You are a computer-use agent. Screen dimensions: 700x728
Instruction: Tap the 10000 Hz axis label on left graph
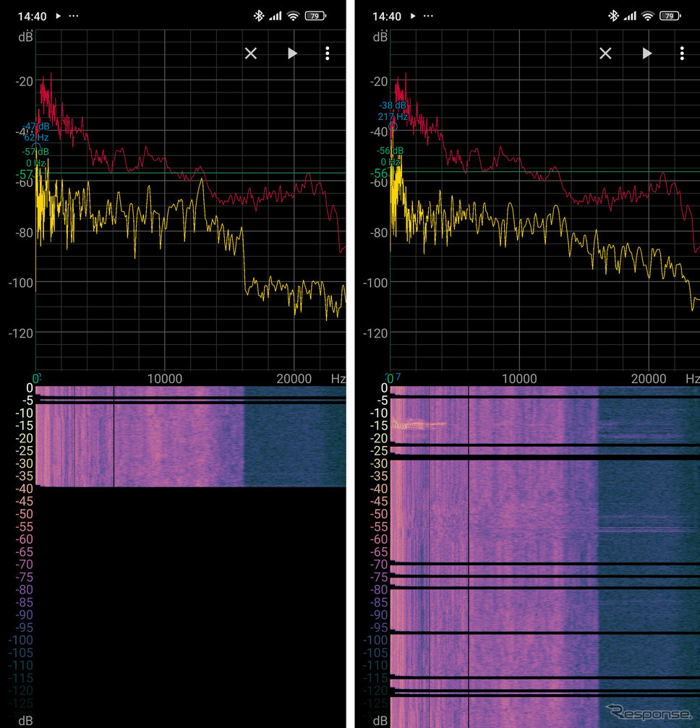tap(164, 379)
